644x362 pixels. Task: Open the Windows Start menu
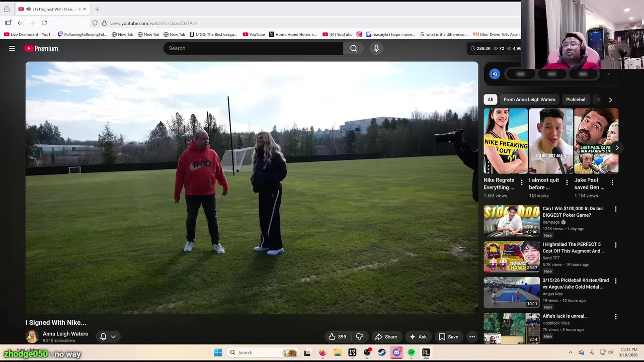tap(218, 352)
